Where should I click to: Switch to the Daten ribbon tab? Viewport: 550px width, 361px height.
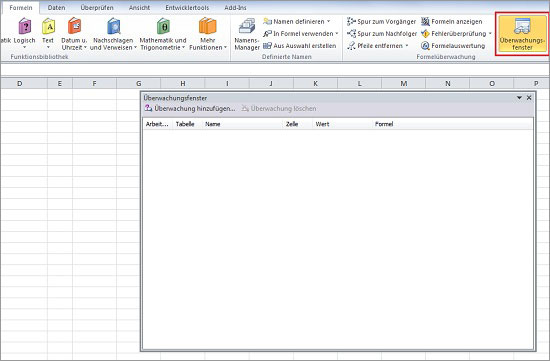56,7
